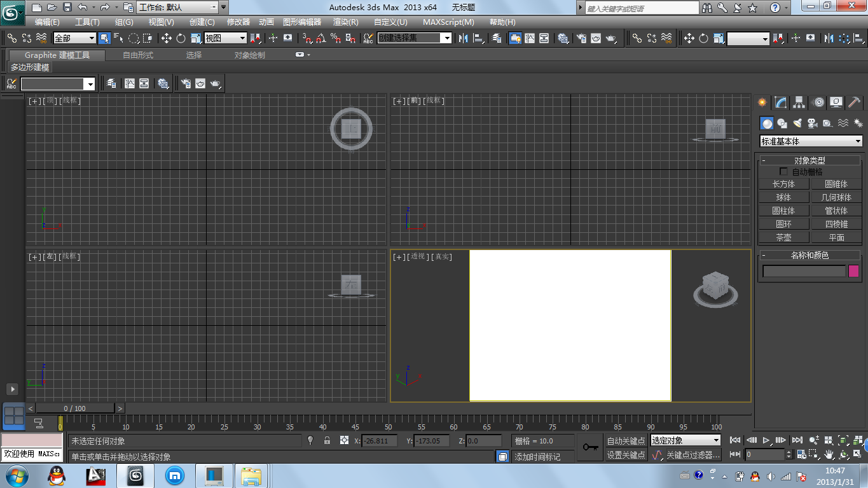The width and height of the screenshot is (868, 488).
Task: Open the 渲染(R) menu
Action: (345, 22)
